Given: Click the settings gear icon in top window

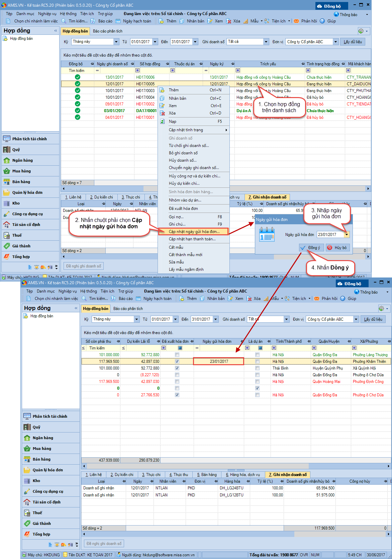Looking at the screenshot, I should coord(361,31).
